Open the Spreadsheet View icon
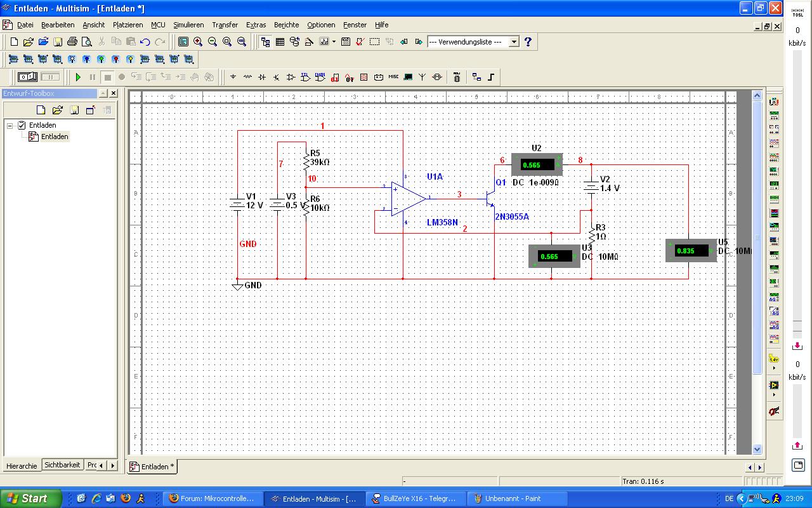The width and height of the screenshot is (812, 508). point(280,42)
